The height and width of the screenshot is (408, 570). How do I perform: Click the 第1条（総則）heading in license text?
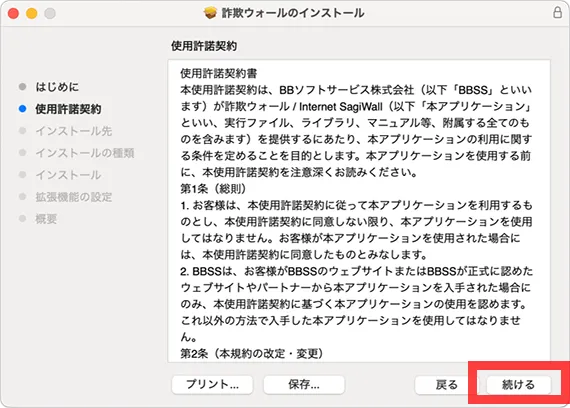(213, 189)
